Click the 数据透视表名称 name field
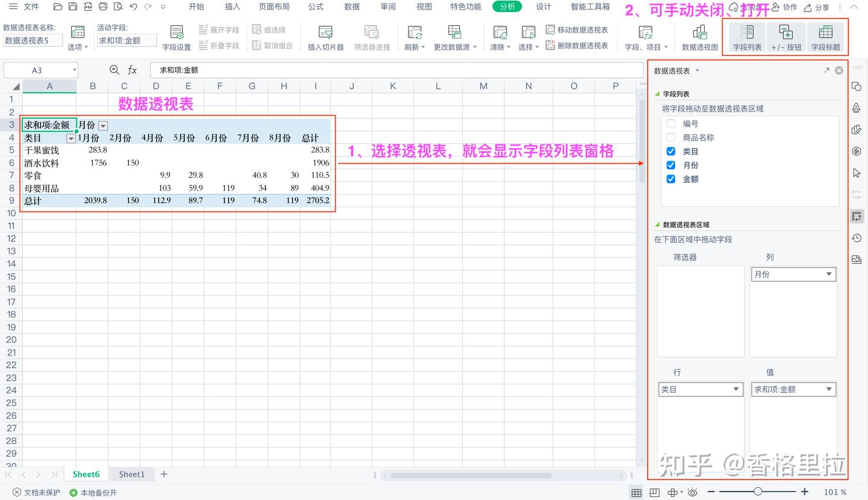 coord(33,40)
